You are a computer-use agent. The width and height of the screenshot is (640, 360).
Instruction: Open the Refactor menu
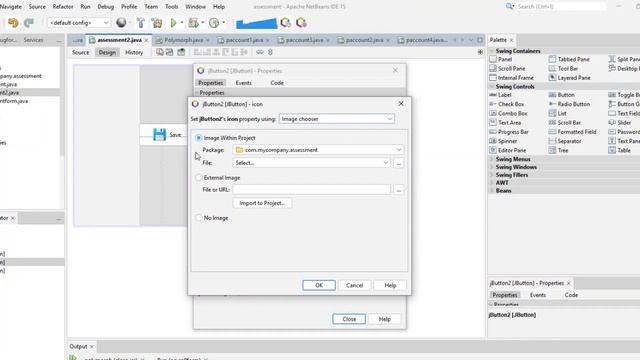(x=63, y=7)
